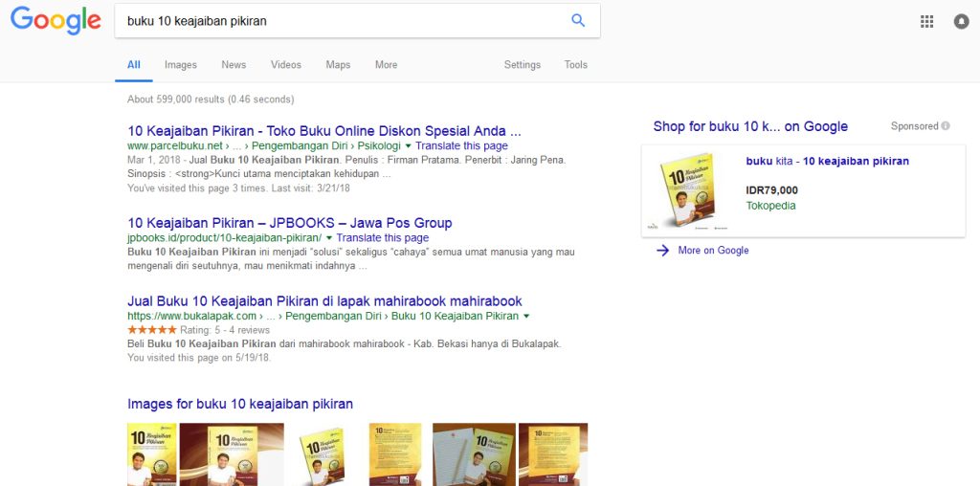
Task: Select the All search tab
Action: pyautogui.click(x=134, y=65)
